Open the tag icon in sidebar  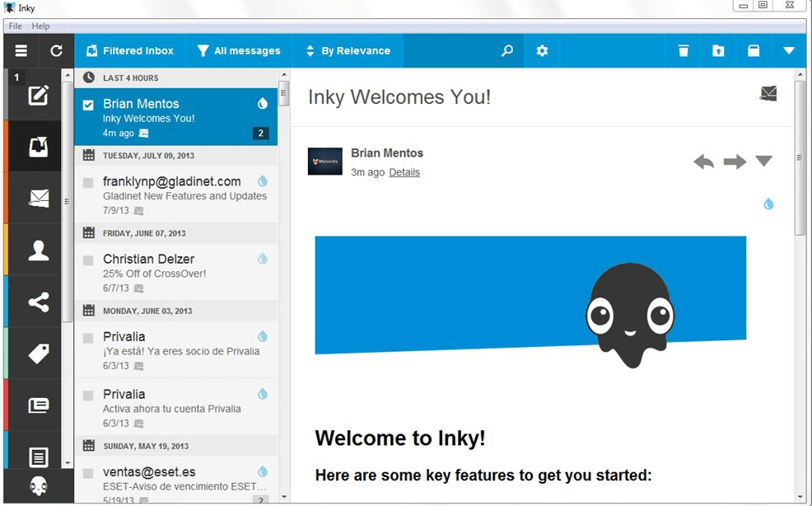[38, 354]
